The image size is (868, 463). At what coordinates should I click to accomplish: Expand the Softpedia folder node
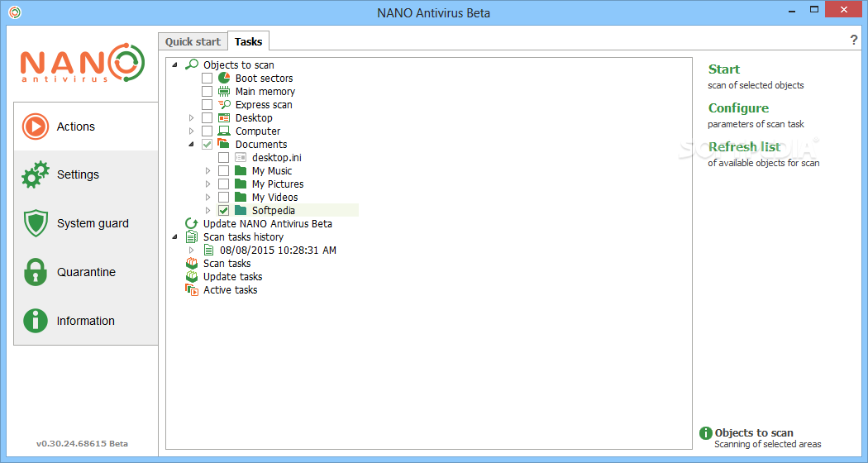[x=208, y=211]
